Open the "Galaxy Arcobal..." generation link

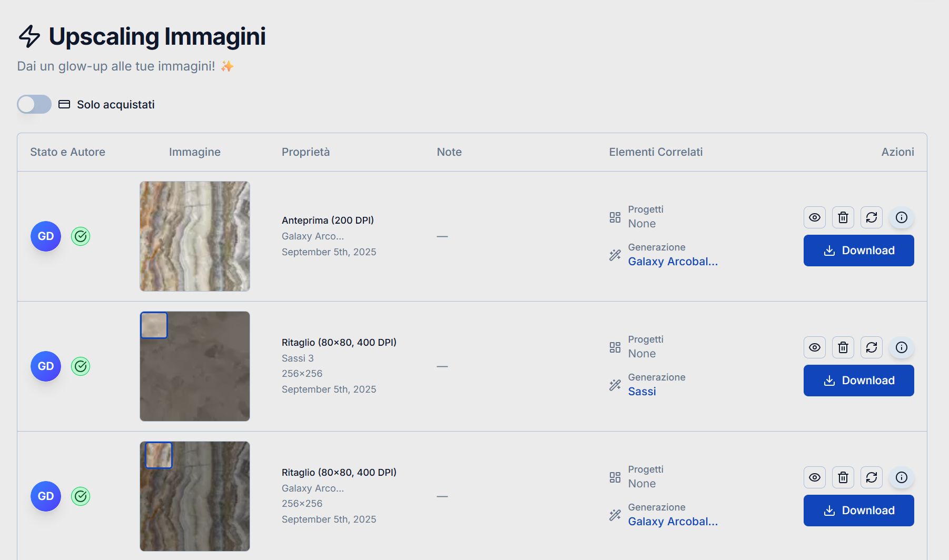click(673, 261)
